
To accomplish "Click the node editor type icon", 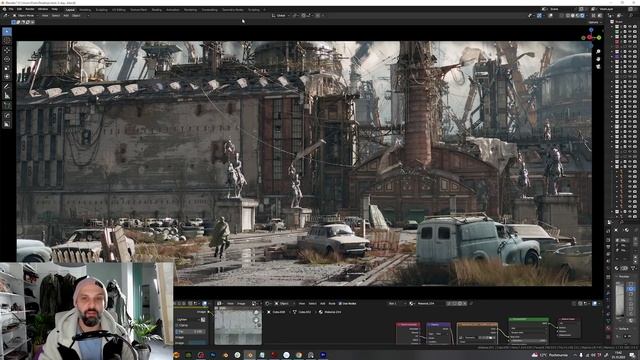I will 267,304.
